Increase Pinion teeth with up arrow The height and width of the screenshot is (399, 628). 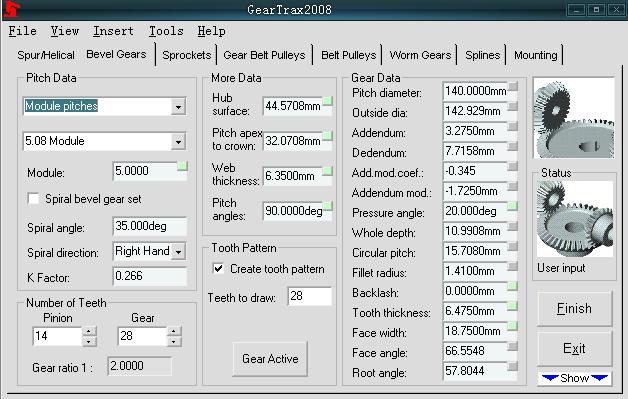[x=89, y=331]
